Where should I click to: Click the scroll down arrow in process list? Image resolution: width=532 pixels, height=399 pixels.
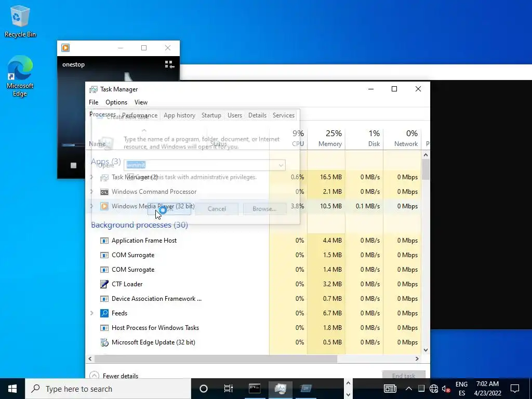[425, 350]
